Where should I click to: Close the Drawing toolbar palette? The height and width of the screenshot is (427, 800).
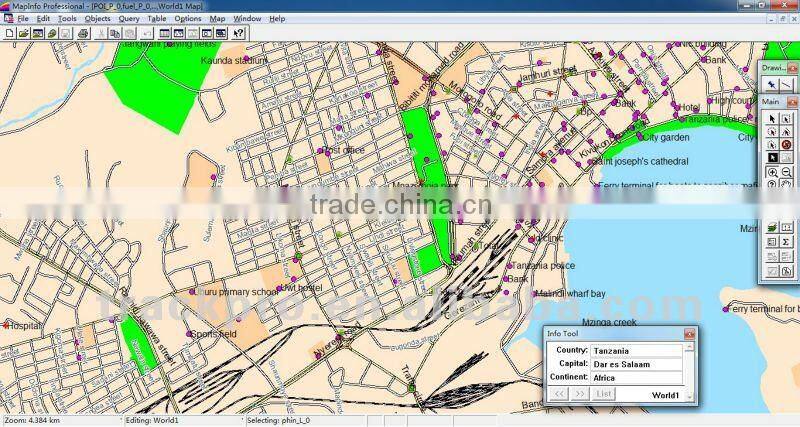[x=792, y=68]
